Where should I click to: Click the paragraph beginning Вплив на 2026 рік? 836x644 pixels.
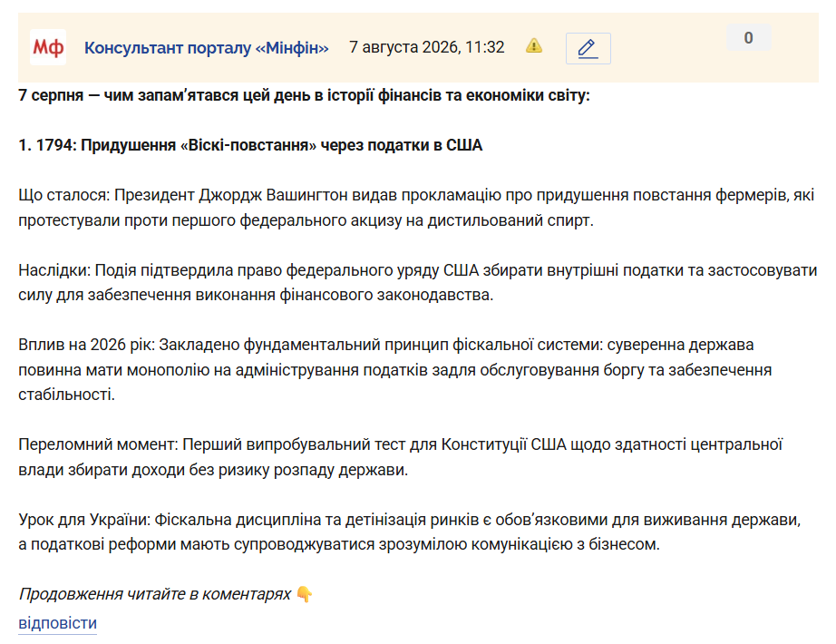coord(394,370)
